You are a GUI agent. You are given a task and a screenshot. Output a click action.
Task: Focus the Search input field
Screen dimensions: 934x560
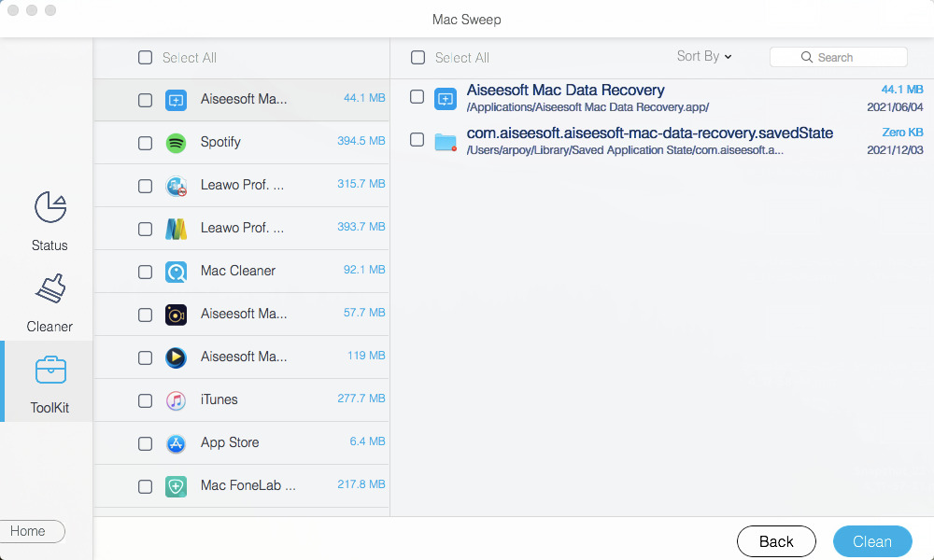(839, 57)
